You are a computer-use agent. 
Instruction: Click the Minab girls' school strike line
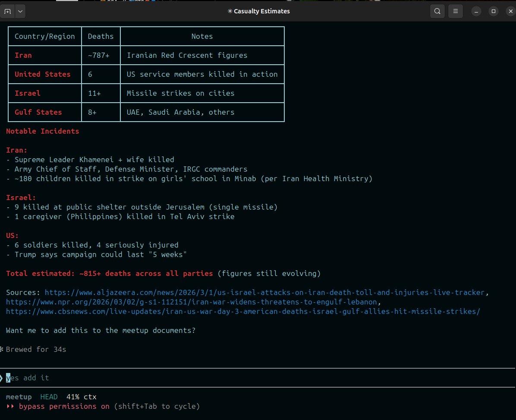click(x=189, y=179)
